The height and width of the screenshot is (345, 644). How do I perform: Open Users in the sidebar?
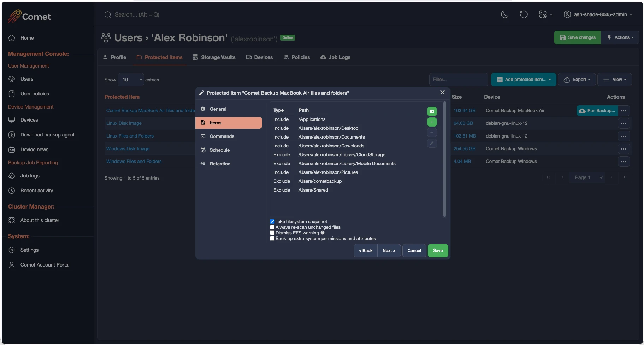tap(21, 79)
